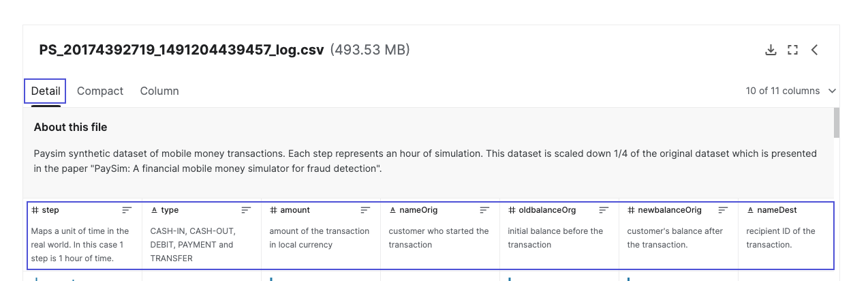Click the sort icon on nameOrig column
The image size is (868, 281).
[x=484, y=210]
